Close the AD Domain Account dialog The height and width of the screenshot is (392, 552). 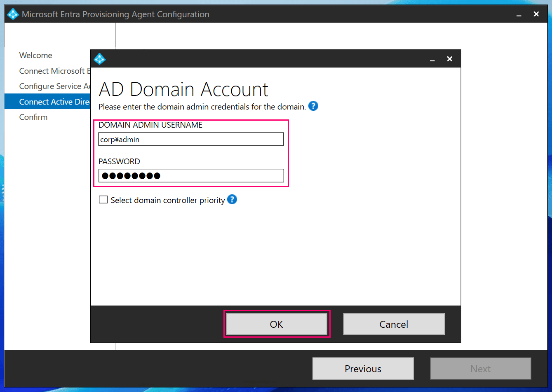(x=450, y=59)
